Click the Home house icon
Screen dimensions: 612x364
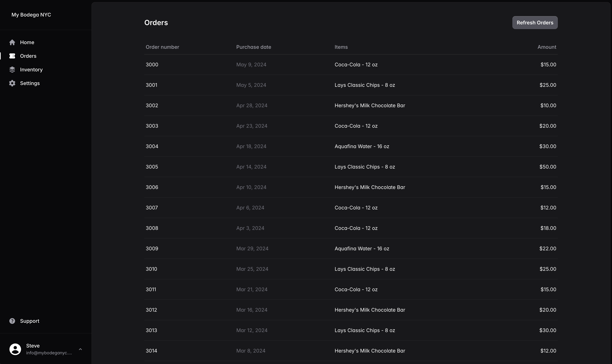(x=12, y=42)
